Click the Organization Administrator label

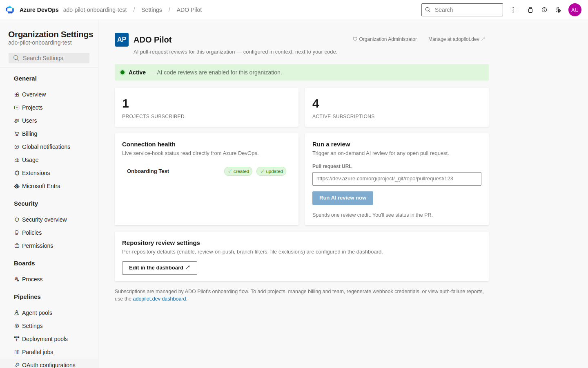(x=385, y=39)
